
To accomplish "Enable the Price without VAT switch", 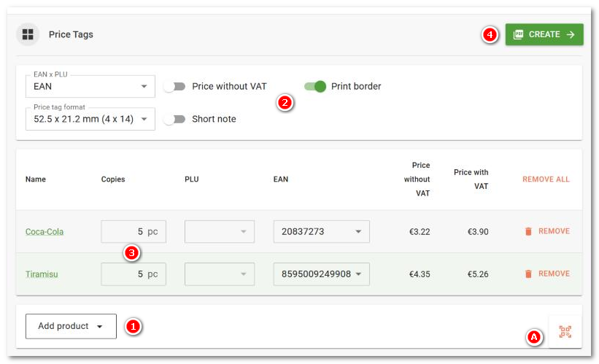I will [x=175, y=87].
